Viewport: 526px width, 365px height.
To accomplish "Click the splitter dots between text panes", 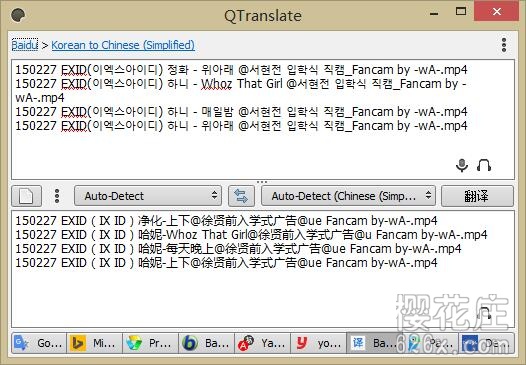I will click(262, 182).
